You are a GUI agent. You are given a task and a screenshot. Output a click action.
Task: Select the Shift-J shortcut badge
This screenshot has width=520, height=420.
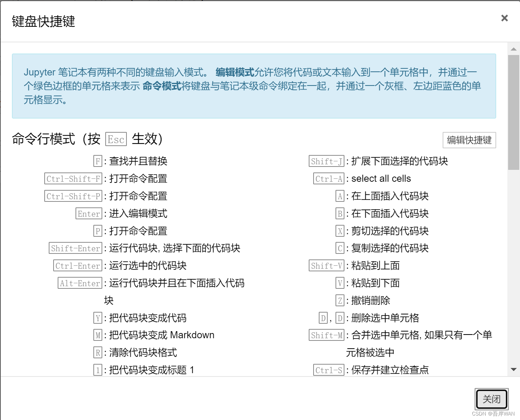[326, 161]
